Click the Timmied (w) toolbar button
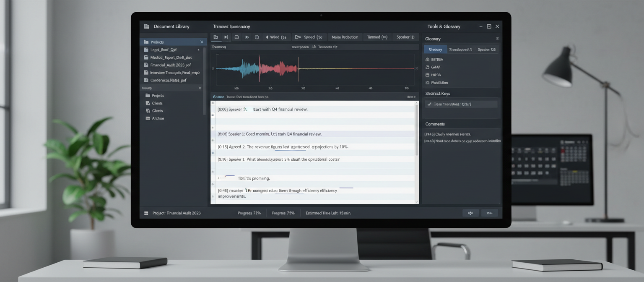The width and height of the screenshot is (644, 282). pos(377,37)
